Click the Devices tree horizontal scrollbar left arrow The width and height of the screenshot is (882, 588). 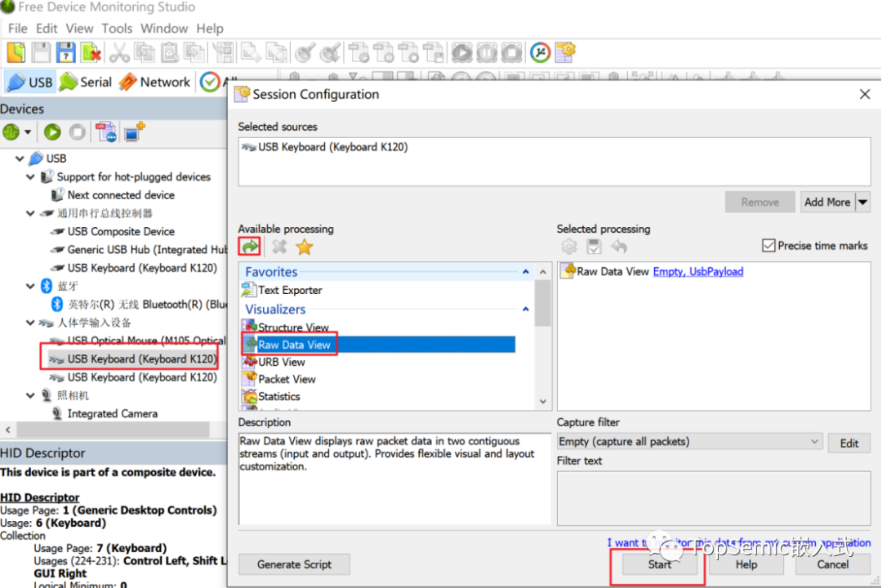point(8,430)
